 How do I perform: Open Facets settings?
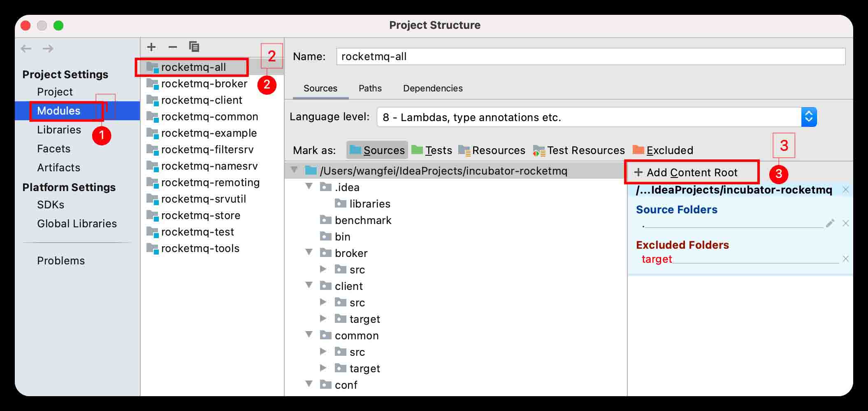click(x=53, y=149)
